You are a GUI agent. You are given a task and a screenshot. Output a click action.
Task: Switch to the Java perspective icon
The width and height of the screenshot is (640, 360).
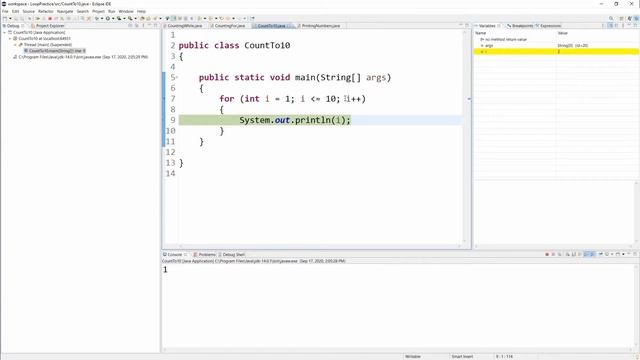[x=630, y=18]
